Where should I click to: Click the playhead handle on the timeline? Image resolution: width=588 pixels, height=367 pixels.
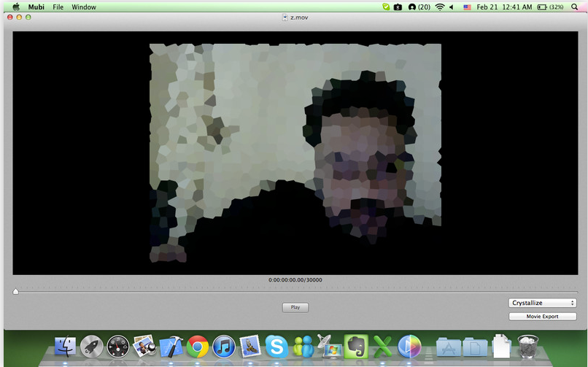pos(16,291)
